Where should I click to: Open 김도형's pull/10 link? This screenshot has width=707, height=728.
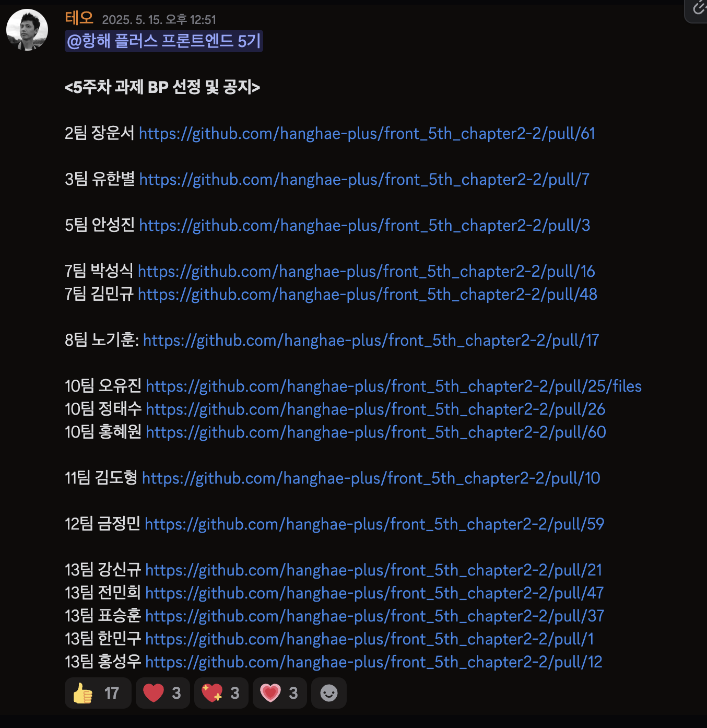click(x=371, y=478)
